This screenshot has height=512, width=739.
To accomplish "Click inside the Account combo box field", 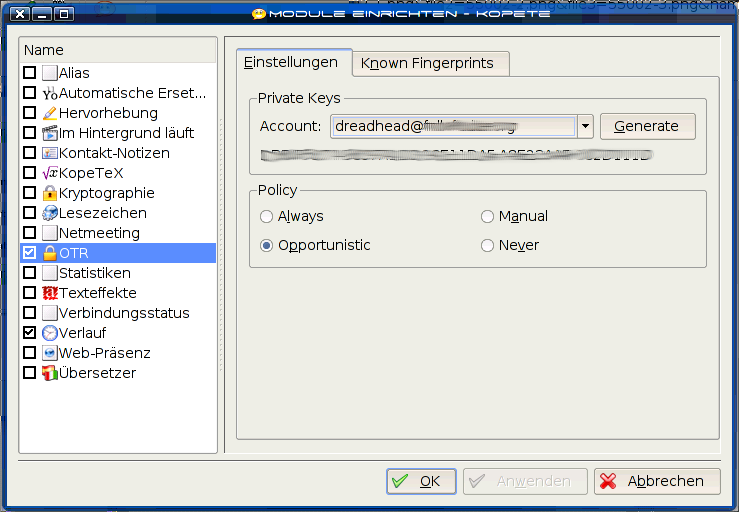I will click(x=453, y=126).
